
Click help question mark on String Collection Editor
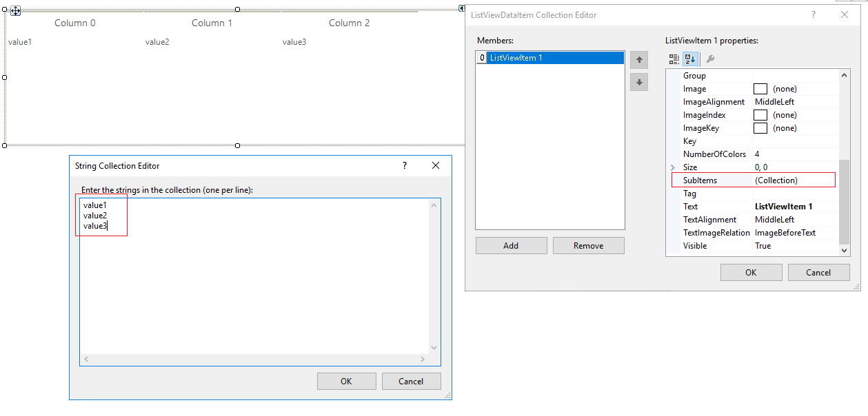tap(404, 165)
